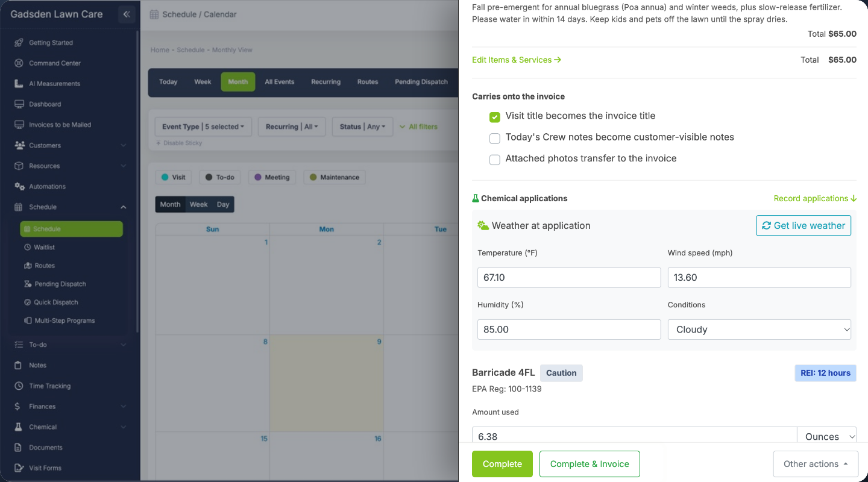Open the Status Any filter dropdown
The width and height of the screenshot is (868, 482).
coord(362,127)
